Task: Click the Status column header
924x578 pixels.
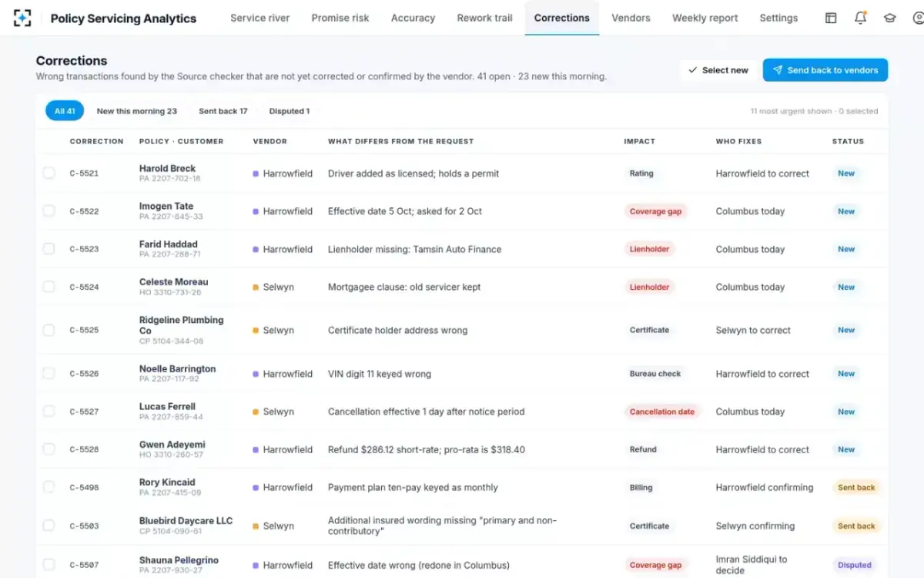Action: (x=848, y=141)
